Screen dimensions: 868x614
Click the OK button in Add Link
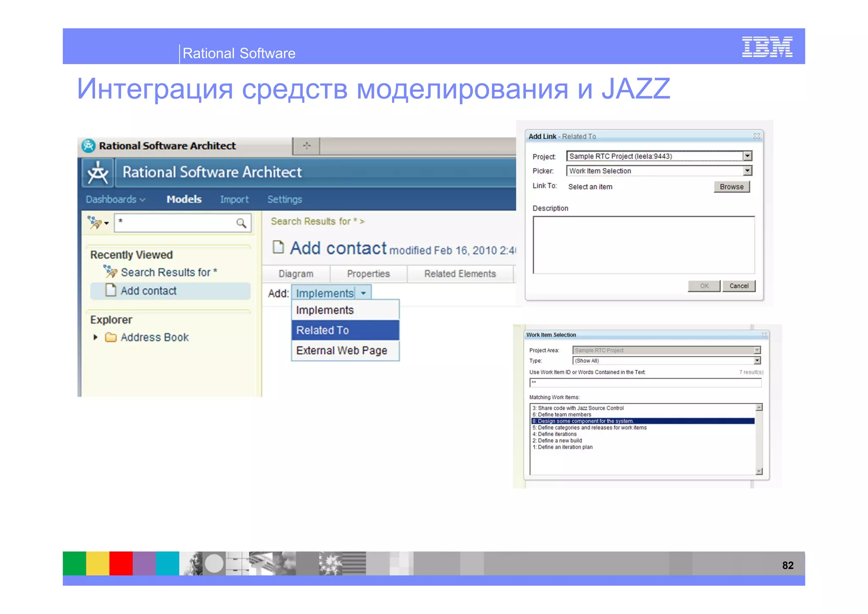(x=704, y=286)
